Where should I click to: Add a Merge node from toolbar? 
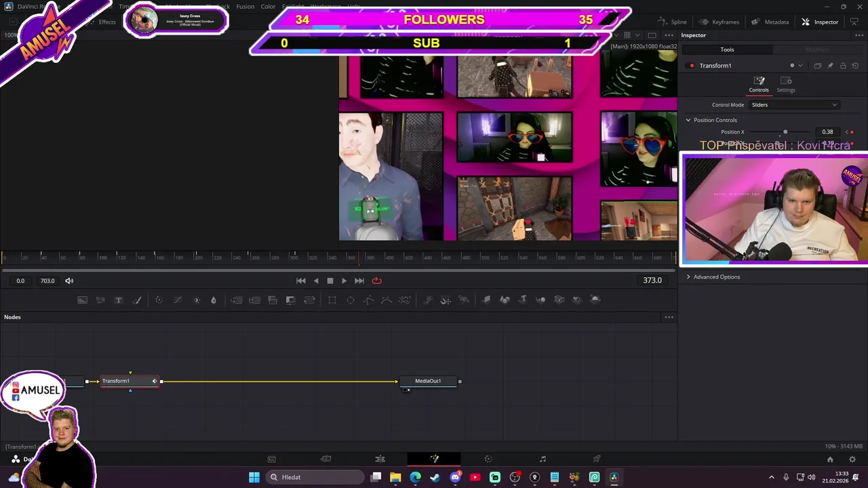pyautogui.click(x=236, y=300)
